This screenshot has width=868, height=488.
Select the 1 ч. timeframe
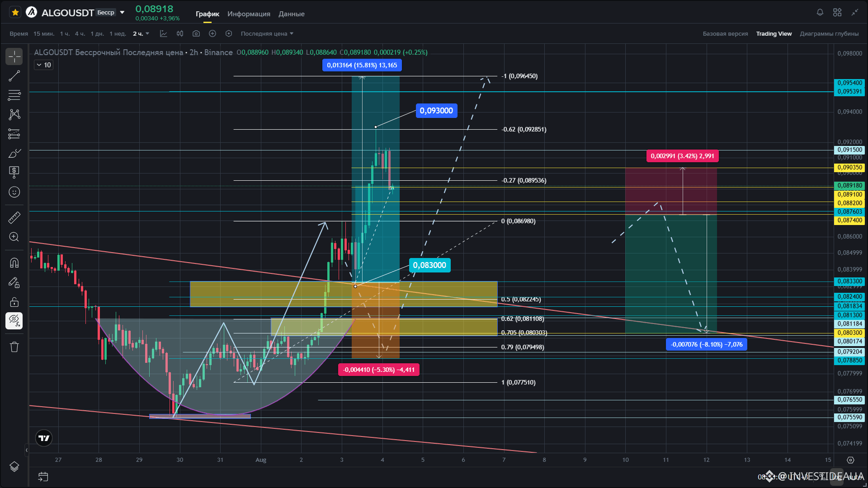[x=65, y=34]
